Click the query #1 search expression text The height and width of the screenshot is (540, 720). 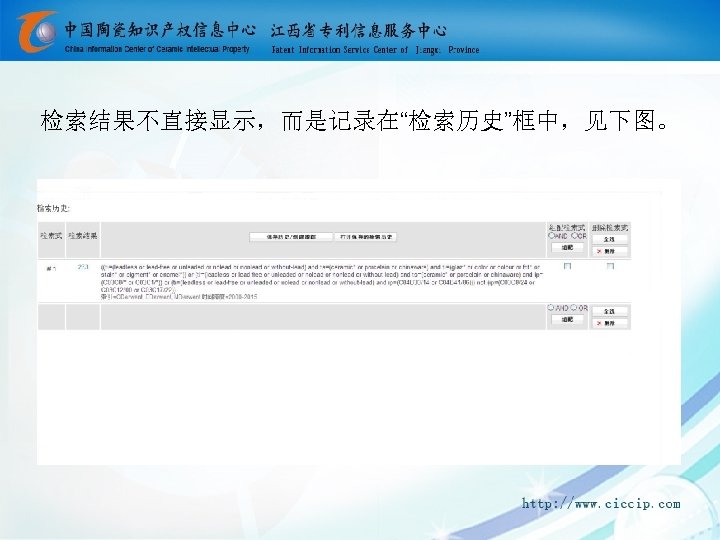(x=321, y=281)
